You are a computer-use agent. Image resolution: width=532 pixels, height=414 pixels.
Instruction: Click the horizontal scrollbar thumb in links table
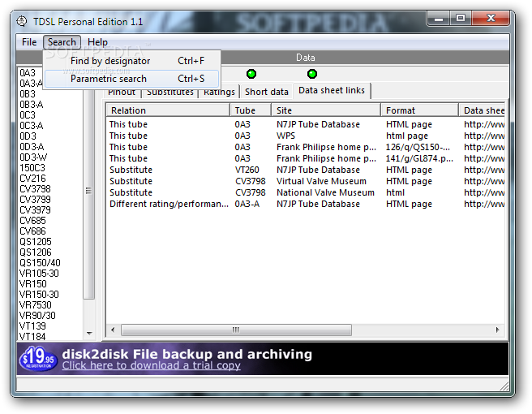[x=236, y=330]
